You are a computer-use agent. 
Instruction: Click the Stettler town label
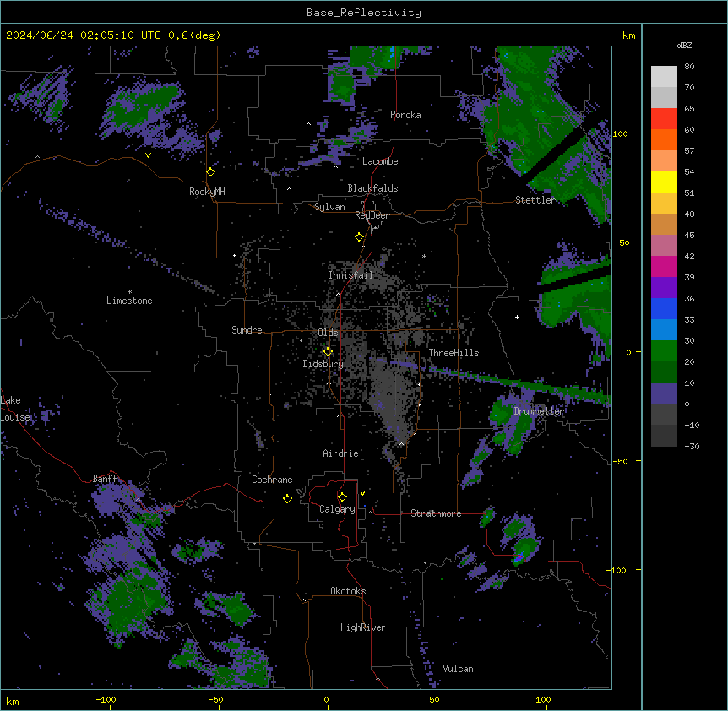(535, 200)
